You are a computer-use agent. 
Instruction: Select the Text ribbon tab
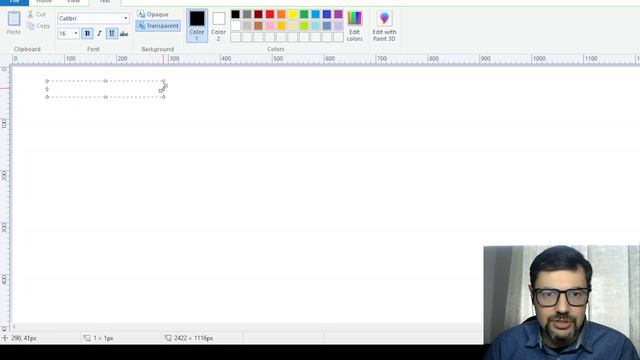pos(105,2)
